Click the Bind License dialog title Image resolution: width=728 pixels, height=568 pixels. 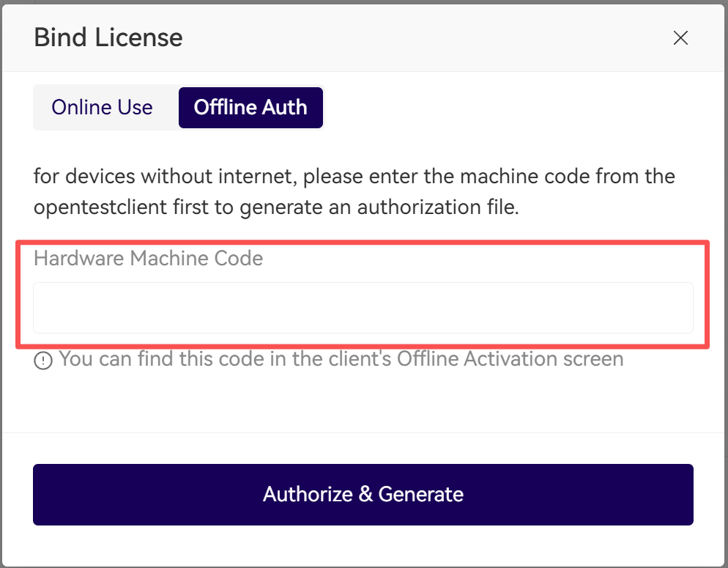tap(108, 37)
